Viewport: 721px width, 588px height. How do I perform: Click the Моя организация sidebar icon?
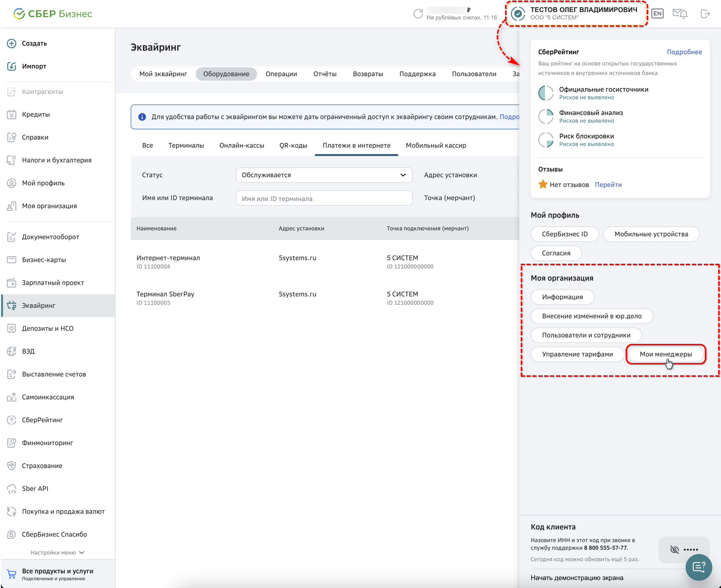(x=11, y=206)
